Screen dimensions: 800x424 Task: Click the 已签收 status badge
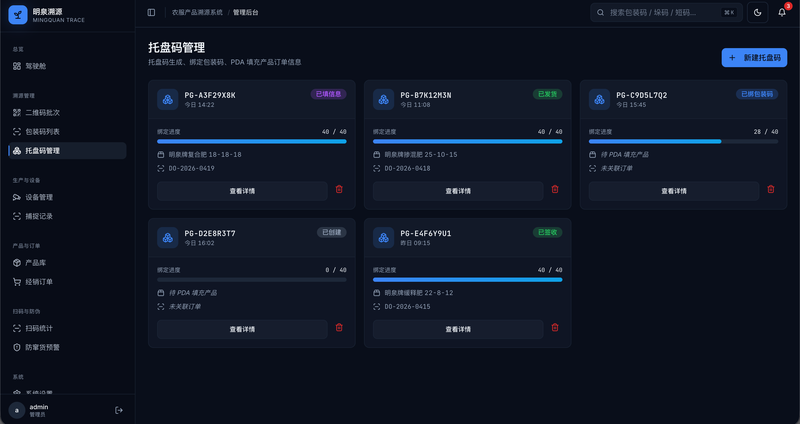(x=547, y=232)
